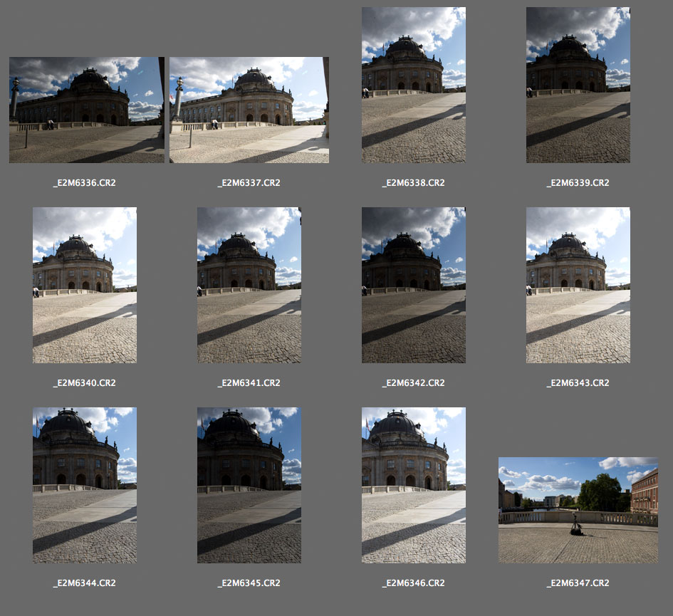This screenshot has width=673, height=616.
Task: Pick the _E2M6346.CR2 image thumbnail
Action: [414, 485]
